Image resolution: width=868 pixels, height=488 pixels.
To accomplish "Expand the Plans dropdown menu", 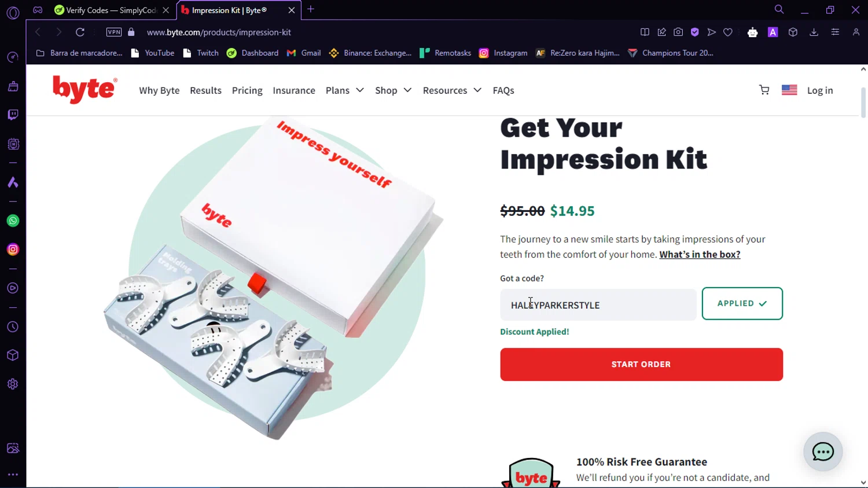I will [x=344, y=90].
